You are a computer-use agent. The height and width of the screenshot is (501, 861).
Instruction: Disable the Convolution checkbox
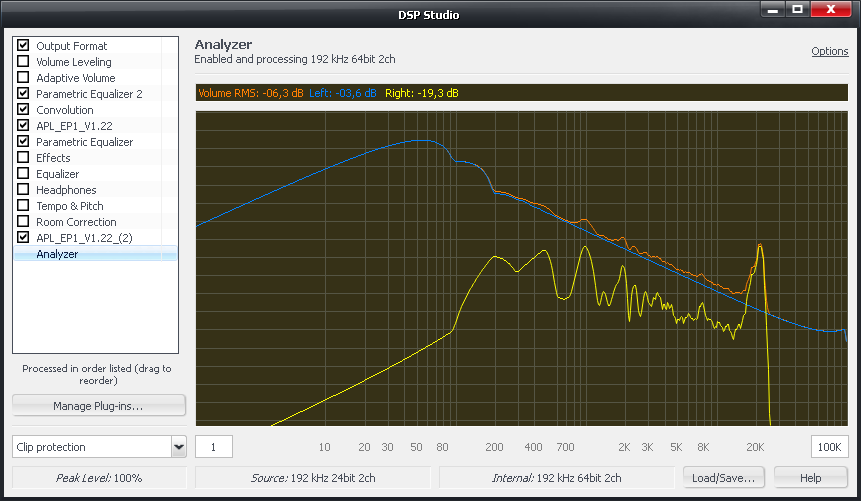point(23,109)
